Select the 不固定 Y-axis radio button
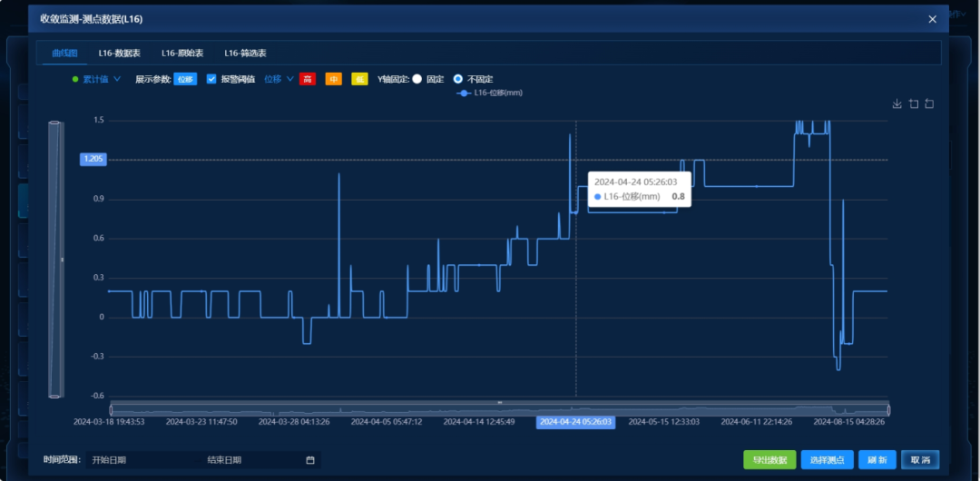The height and width of the screenshot is (481, 980). tap(458, 79)
